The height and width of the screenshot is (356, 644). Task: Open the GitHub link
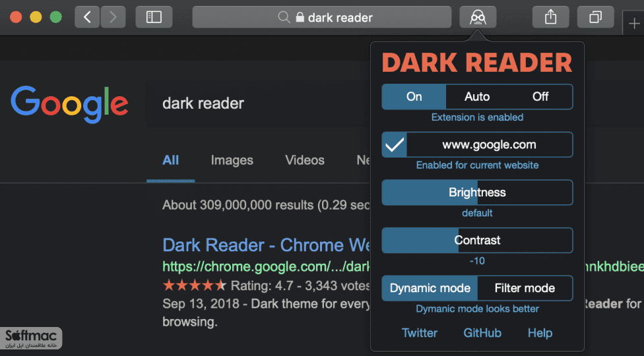(x=482, y=333)
